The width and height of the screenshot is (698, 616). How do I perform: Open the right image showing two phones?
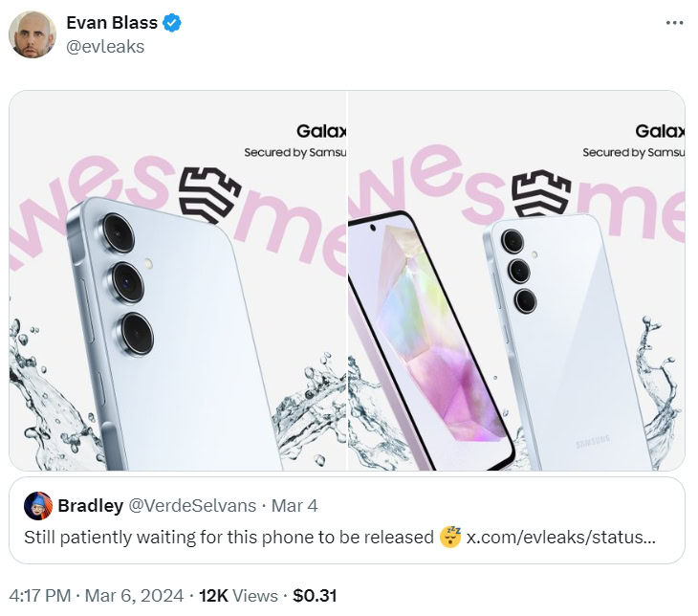[516, 280]
